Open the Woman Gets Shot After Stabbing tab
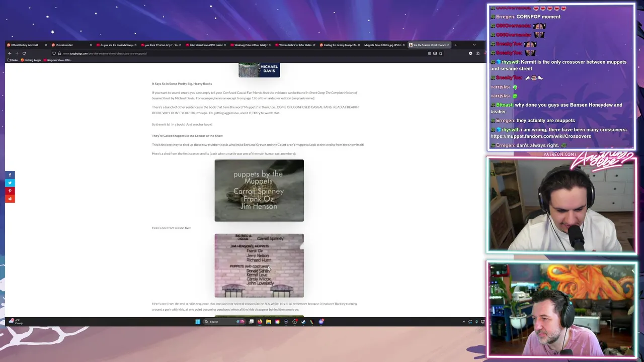The width and height of the screenshot is (644, 362). (x=295, y=45)
